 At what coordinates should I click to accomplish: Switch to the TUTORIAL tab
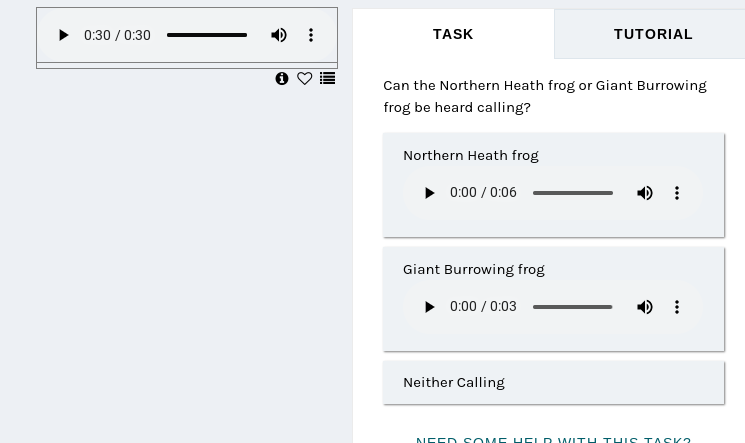(x=653, y=34)
